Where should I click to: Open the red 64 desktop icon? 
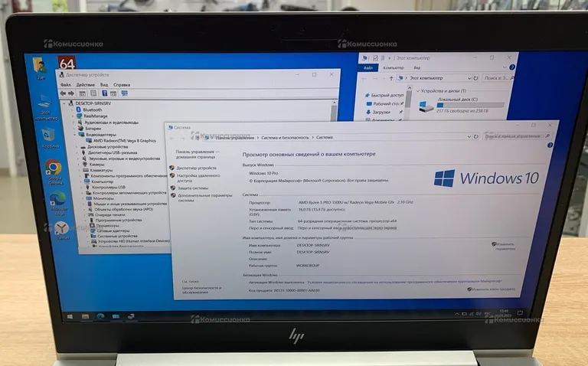click(x=67, y=62)
